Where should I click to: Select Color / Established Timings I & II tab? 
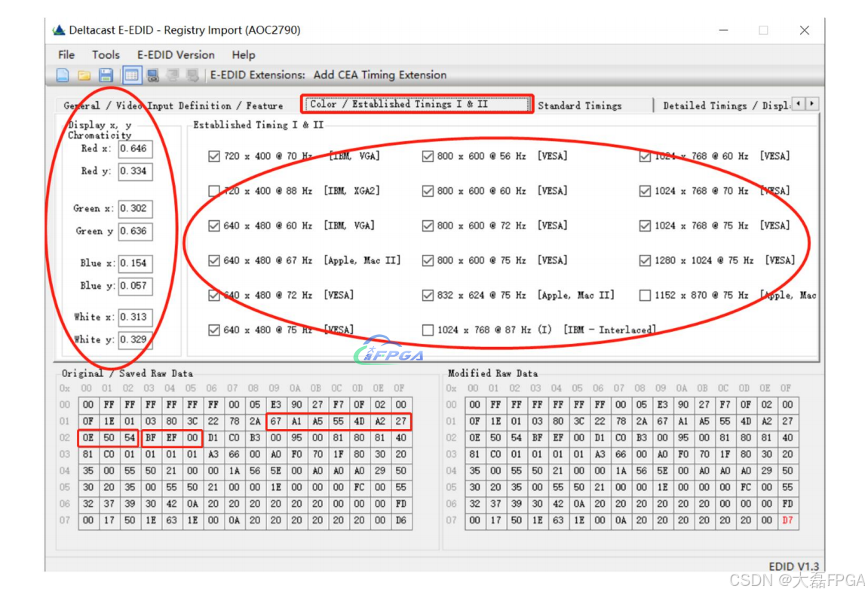tap(417, 104)
